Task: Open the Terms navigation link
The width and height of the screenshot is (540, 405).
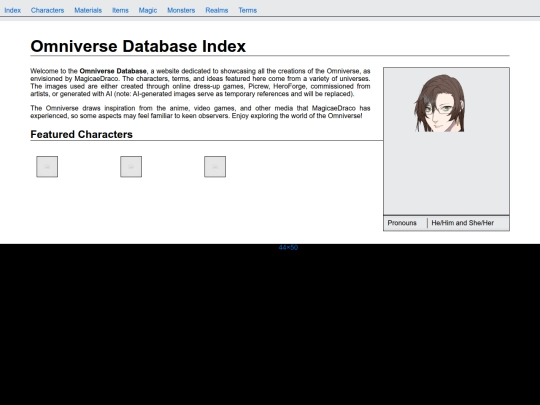Action: [248, 10]
